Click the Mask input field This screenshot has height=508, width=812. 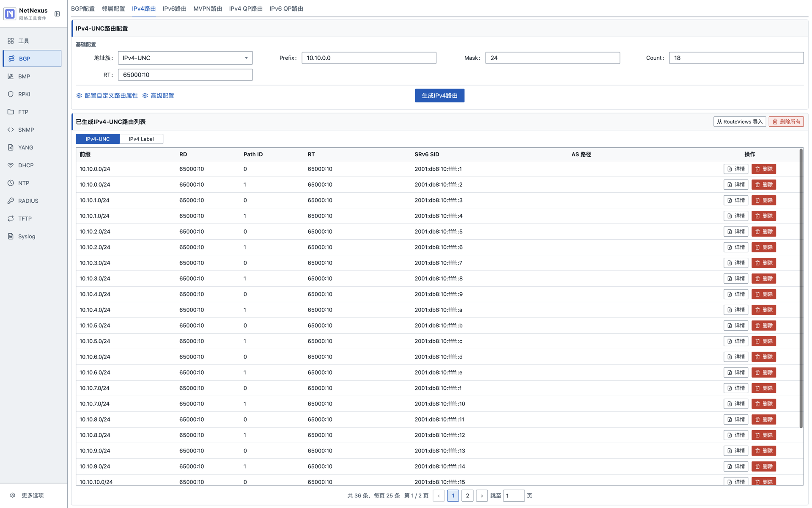(x=552, y=58)
